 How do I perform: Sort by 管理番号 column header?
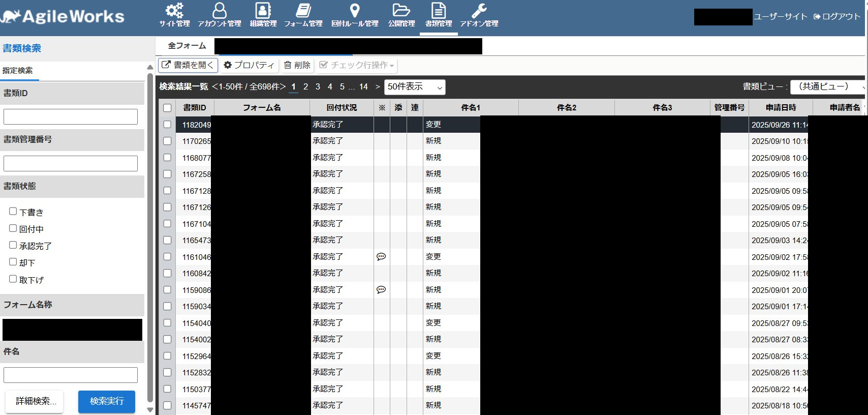point(729,108)
